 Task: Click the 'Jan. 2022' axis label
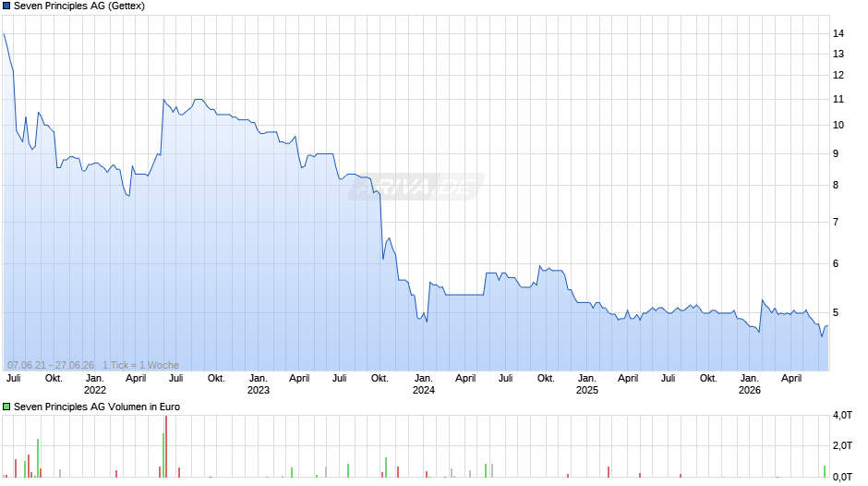point(95,384)
